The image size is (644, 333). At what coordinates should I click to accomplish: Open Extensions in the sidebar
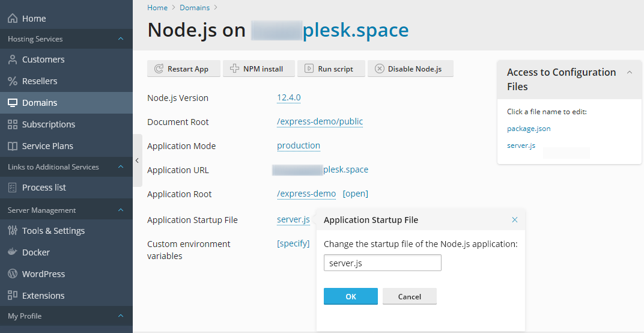click(66, 296)
